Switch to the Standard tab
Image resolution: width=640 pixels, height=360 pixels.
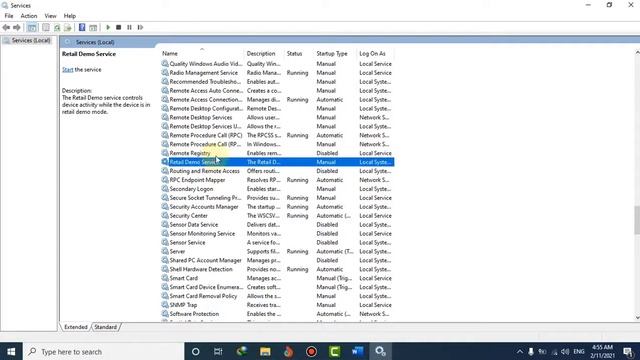[x=105, y=327]
